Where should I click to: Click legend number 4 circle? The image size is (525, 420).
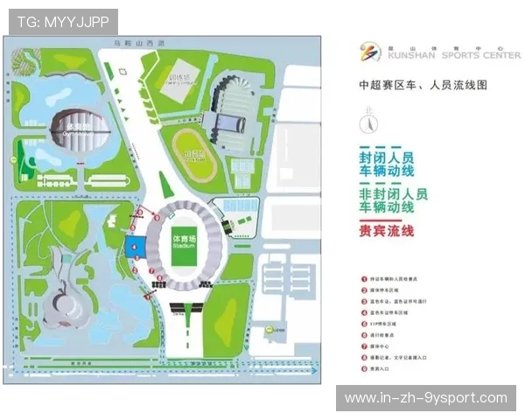tap(364, 312)
